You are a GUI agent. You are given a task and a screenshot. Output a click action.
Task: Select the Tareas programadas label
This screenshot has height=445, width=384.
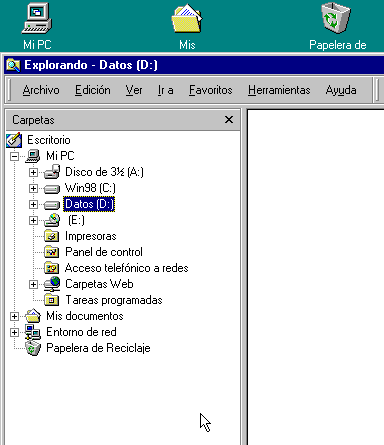[114, 300]
